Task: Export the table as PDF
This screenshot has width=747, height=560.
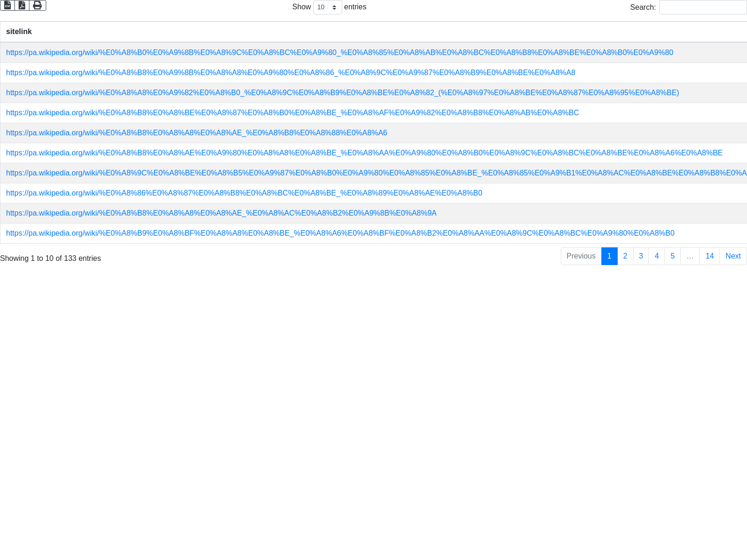Action: tap(22, 5)
